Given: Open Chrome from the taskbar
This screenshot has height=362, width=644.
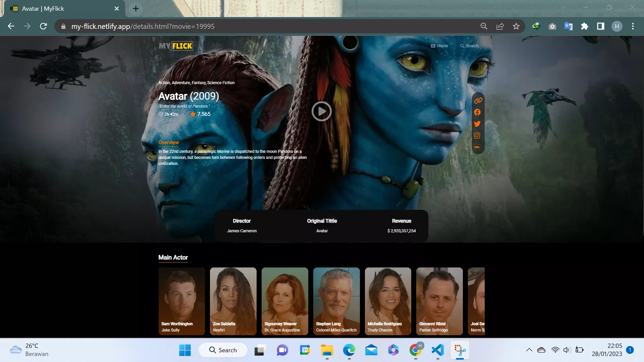Looking at the screenshot, I should (416, 350).
